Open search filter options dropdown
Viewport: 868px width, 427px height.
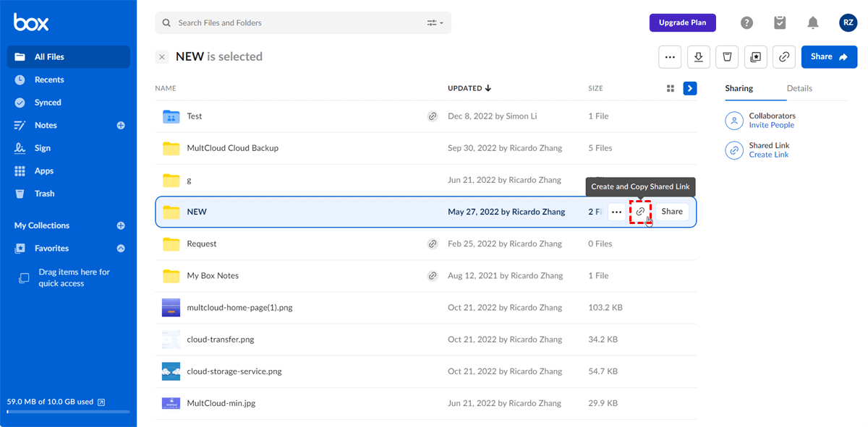click(435, 23)
